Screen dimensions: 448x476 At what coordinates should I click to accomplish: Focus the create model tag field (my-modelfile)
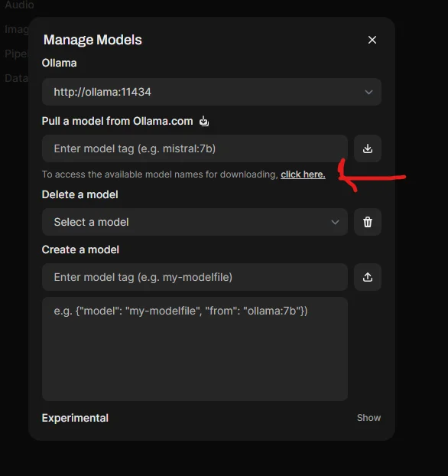point(195,277)
